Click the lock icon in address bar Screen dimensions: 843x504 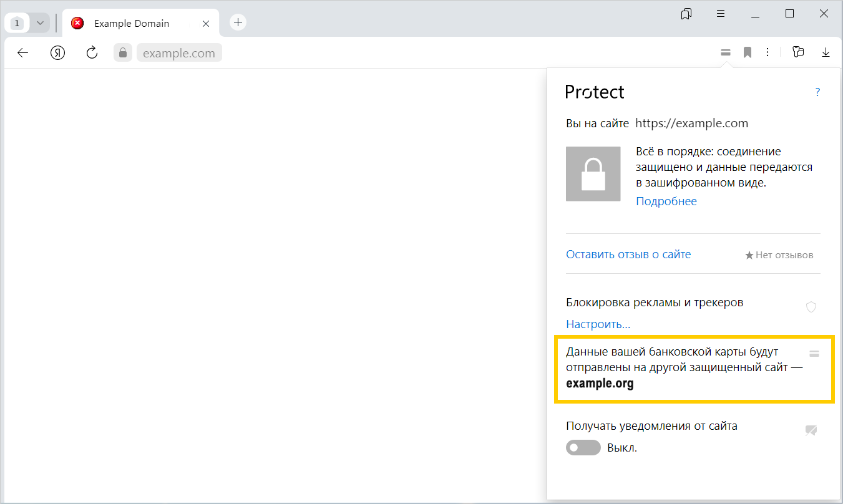(x=123, y=53)
